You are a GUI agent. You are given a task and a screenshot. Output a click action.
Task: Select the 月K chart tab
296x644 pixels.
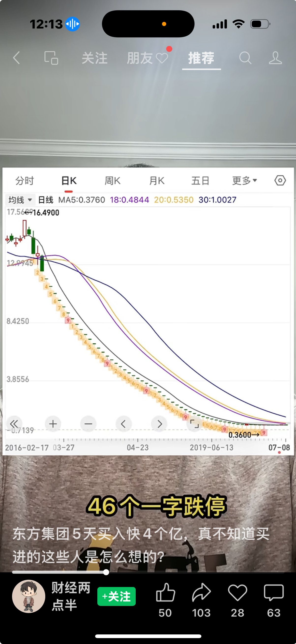tap(157, 181)
